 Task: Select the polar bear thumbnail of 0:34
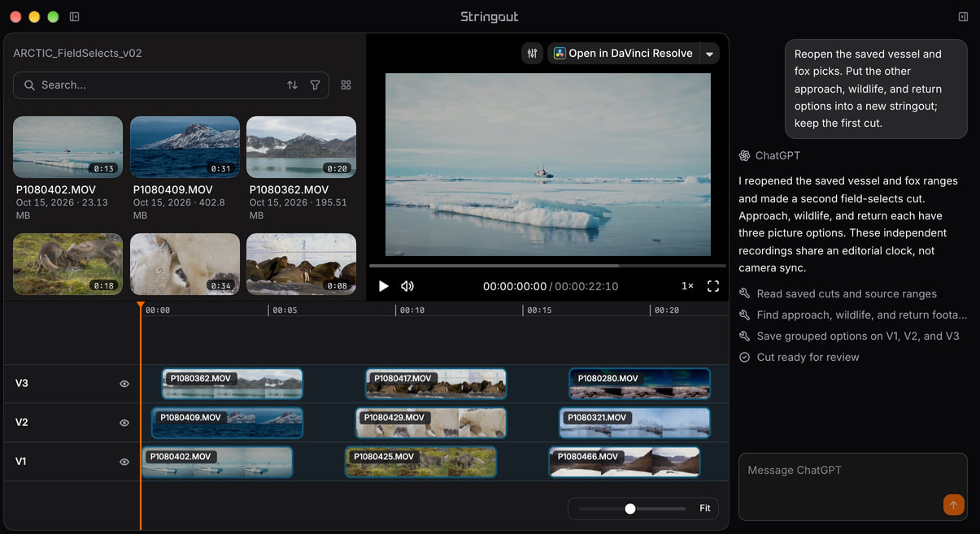pos(185,264)
